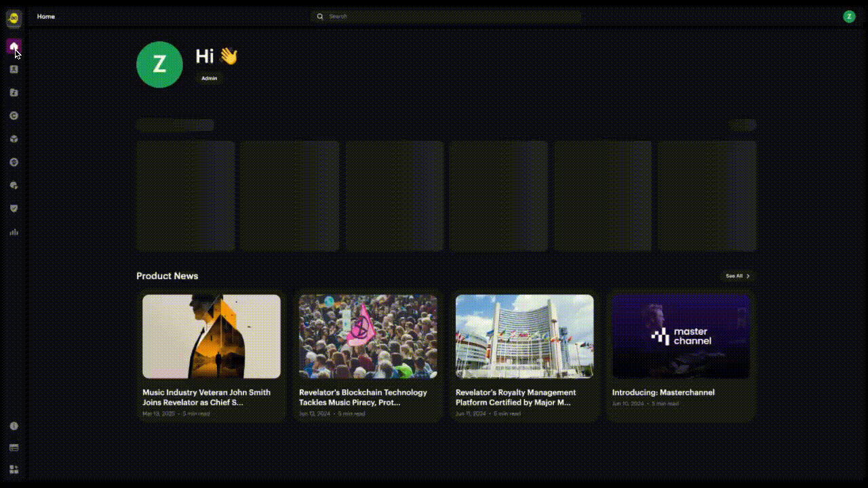
Task: Expand See All chevron arrow
Action: (748, 276)
